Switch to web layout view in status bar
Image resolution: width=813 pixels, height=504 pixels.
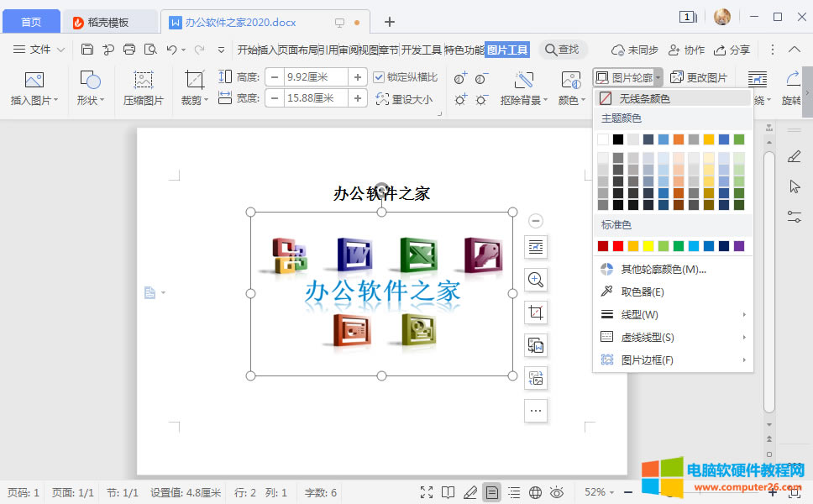click(x=535, y=492)
